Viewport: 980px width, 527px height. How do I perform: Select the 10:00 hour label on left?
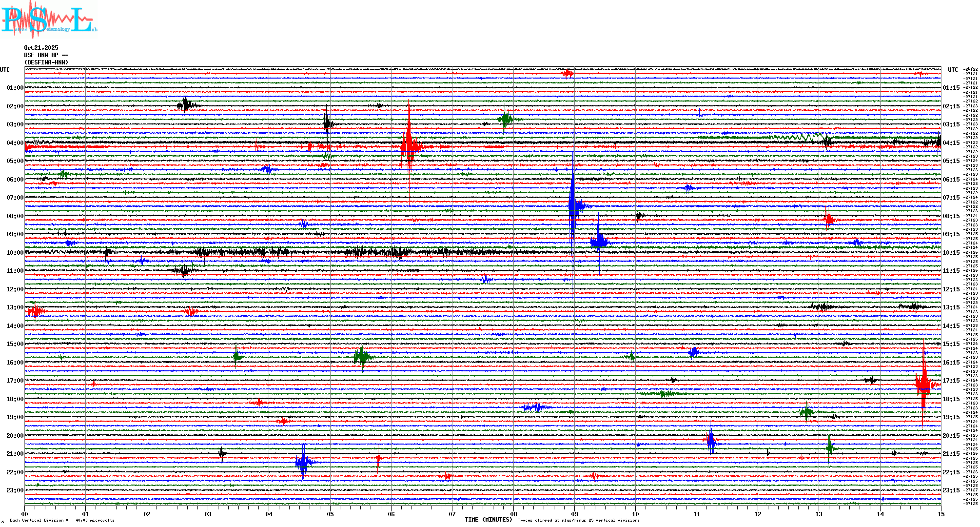pyautogui.click(x=15, y=253)
